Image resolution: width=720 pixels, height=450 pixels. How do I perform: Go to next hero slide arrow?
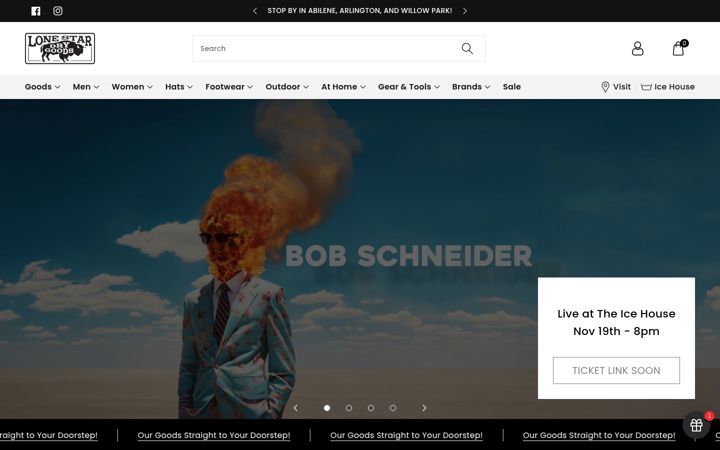tap(424, 408)
